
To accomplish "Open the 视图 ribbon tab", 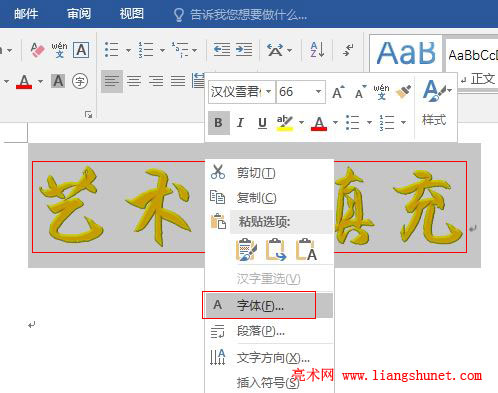I will pos(132,14).
